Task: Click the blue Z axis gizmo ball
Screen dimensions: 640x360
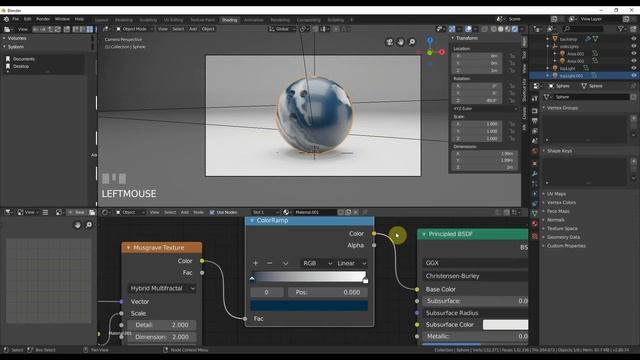Action: coord(430,40)
